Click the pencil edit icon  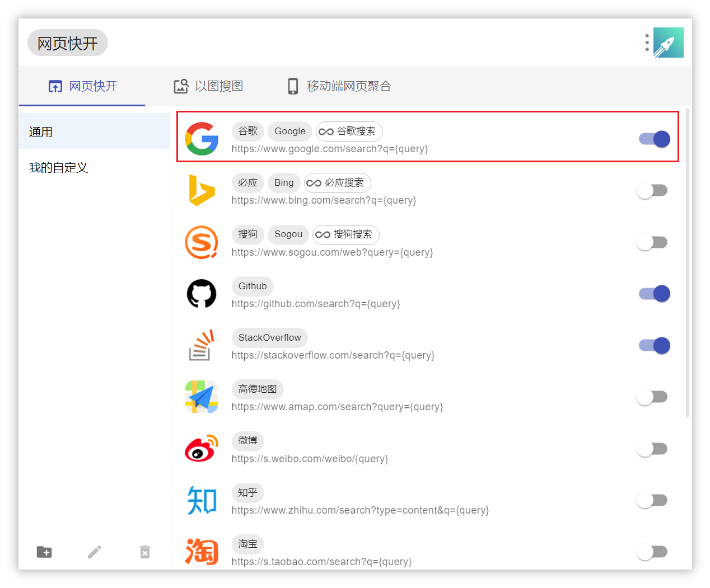point(95,552)
